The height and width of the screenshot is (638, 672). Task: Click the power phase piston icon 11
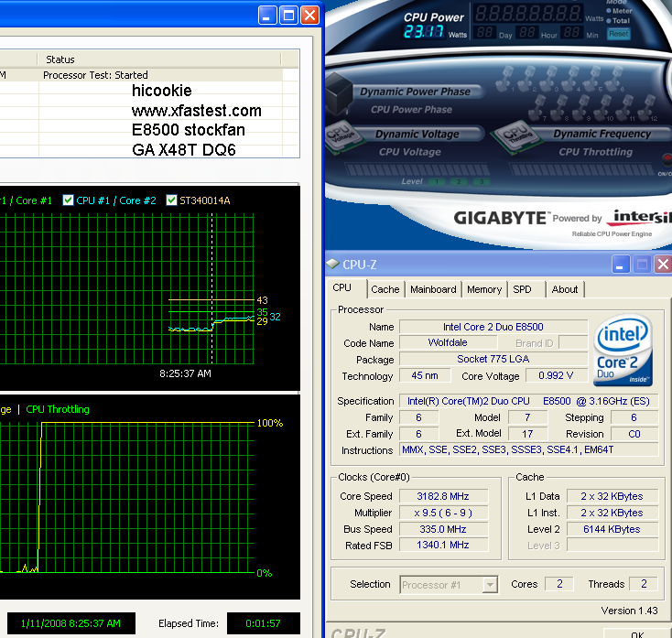coord(626,107)
